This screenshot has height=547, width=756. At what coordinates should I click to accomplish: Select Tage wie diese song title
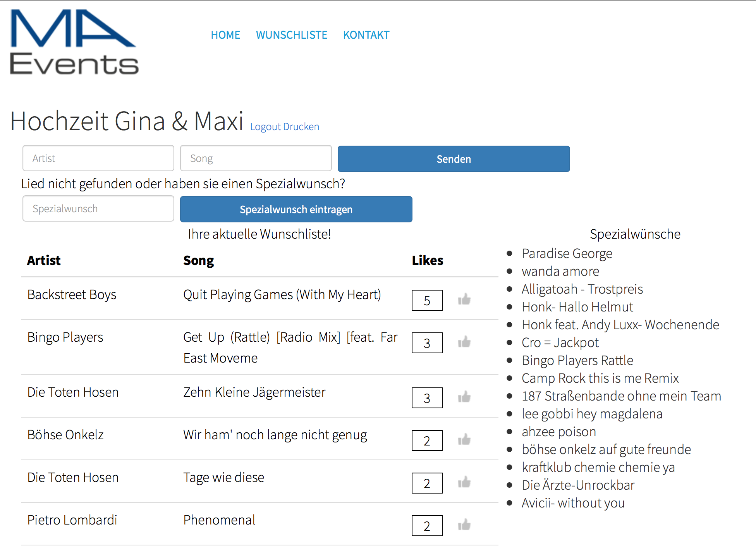click(x=223, y=477)
